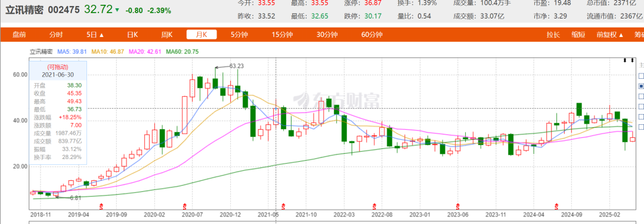This screenshot has width=644, height=224.
Task: Switch to the 日K daily chart tab
Action: tap(132, 35)
